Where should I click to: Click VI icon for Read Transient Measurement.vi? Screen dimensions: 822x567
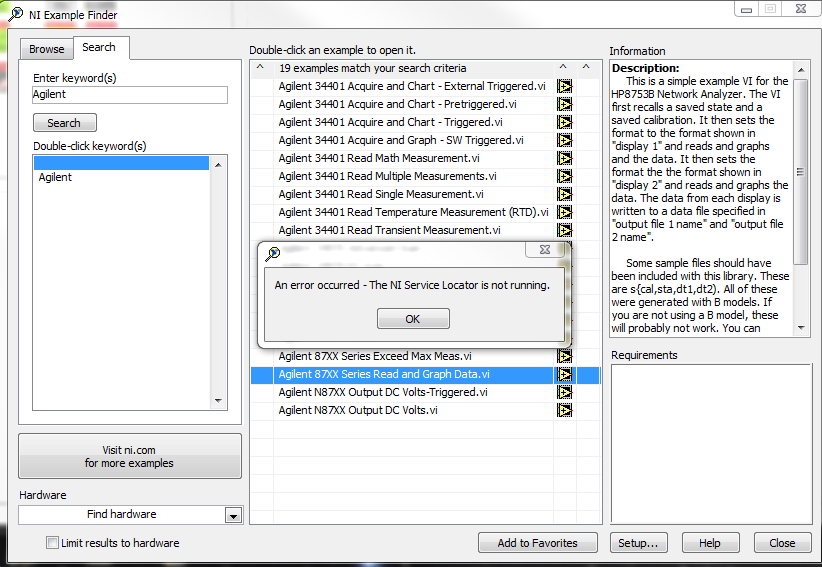[565, 230]
